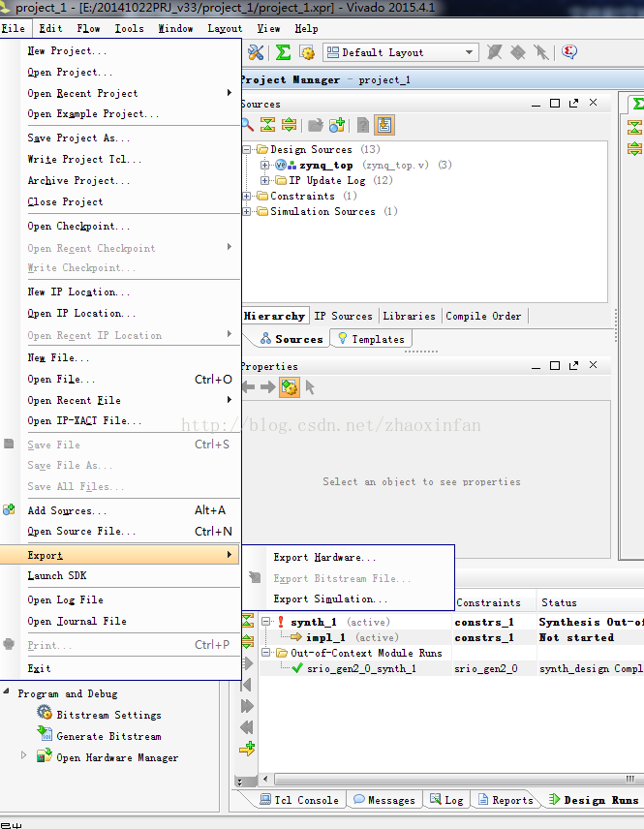
Task: Click the Generate Bitstream link
Action: point(108,736)
